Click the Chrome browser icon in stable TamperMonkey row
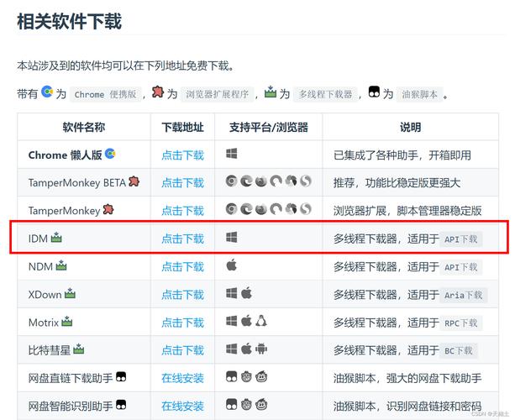Image resolution: width=515 pixels, height=420 pixels. click(x=232, y=209)
